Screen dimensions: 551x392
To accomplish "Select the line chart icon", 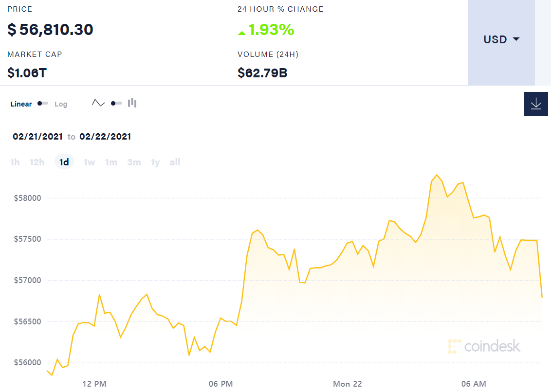I will point(98,103).
